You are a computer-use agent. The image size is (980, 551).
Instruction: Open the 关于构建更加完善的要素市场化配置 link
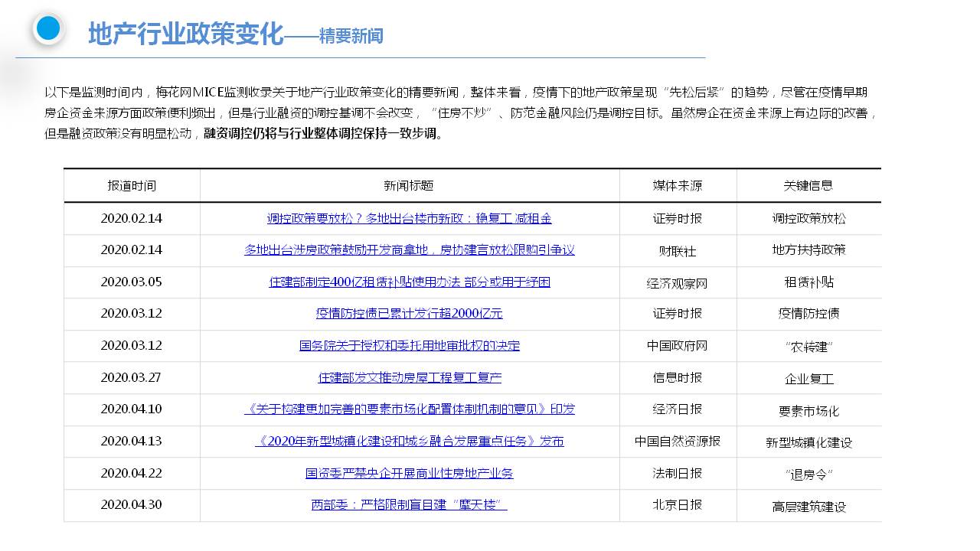409,409
